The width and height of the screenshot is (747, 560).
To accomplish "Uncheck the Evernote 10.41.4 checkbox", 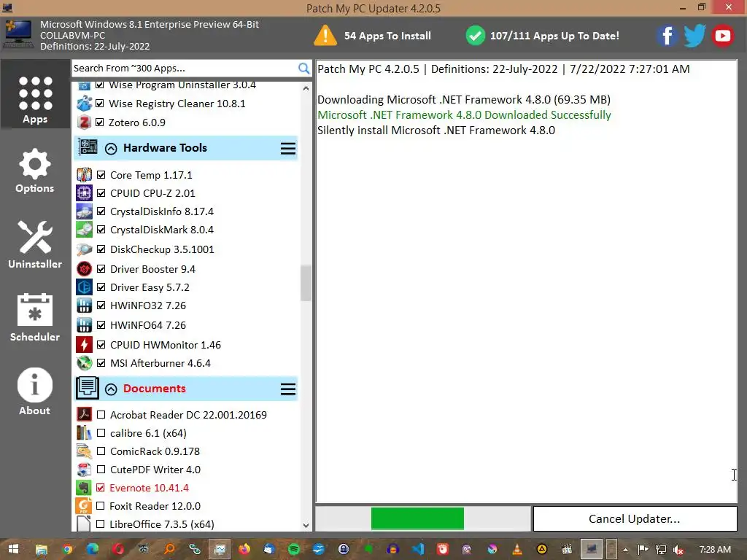I will (100, 488).
